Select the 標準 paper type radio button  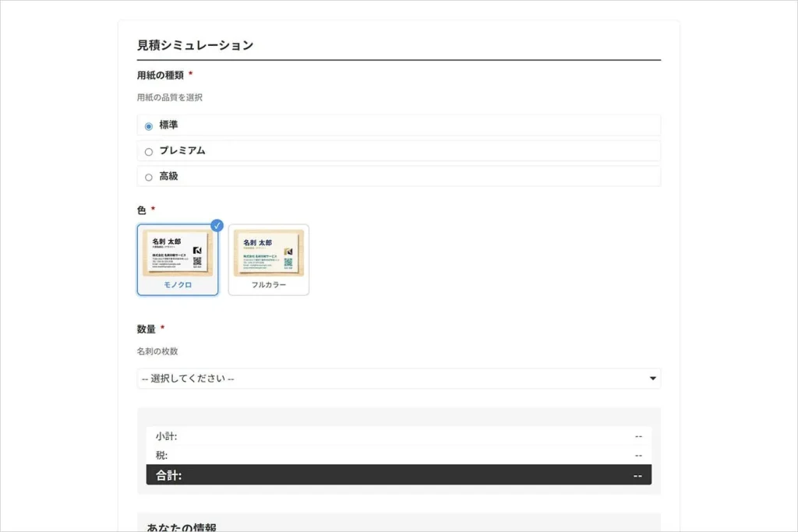148,125
